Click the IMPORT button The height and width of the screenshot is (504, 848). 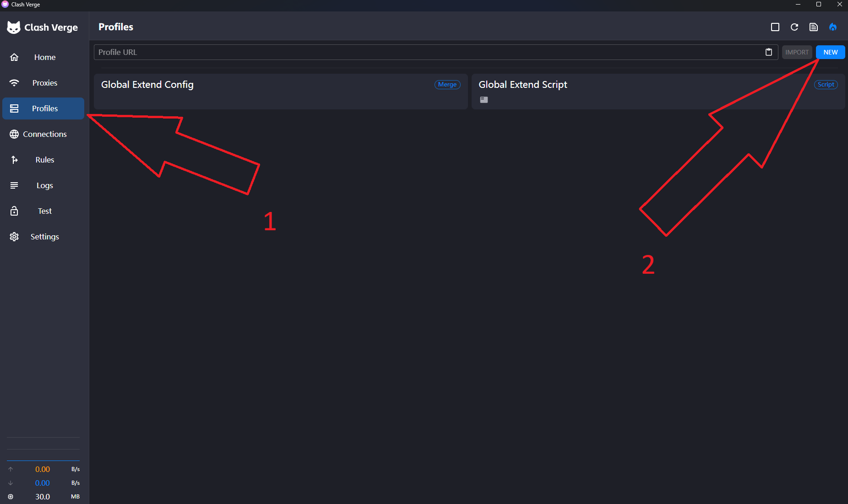pyautogui.click(x=797, y=52)
